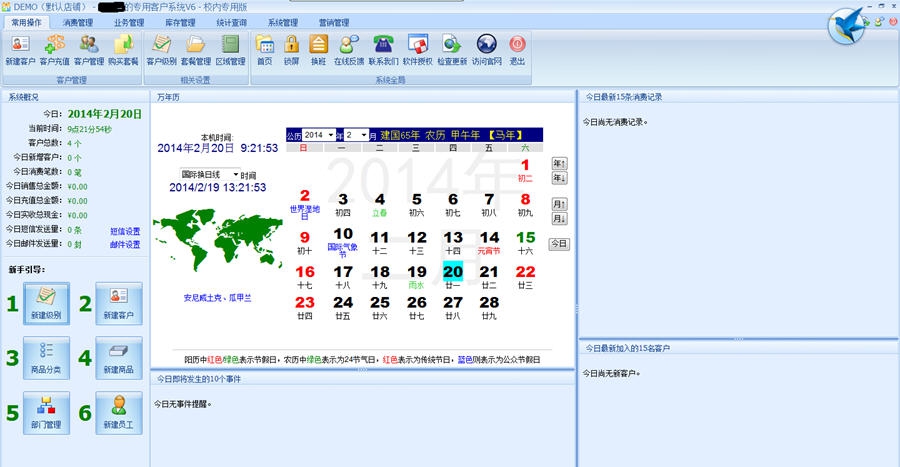
Task: Click the 今日无事件提醒 message
Action: tap(183, 404)
